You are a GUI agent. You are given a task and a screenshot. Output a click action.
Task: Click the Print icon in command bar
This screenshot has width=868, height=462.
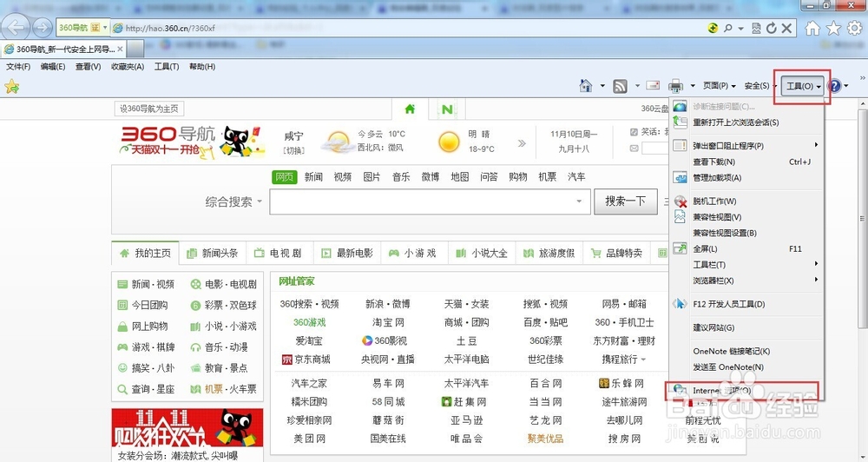coord(675,86)
